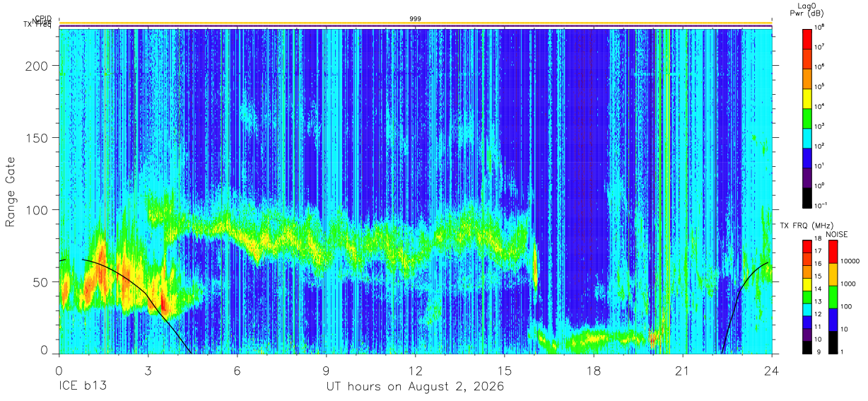The height and width of the screenshot is (401, 868).
Task: Click the x-axis tick label '6'
Action: pos(237,370)
